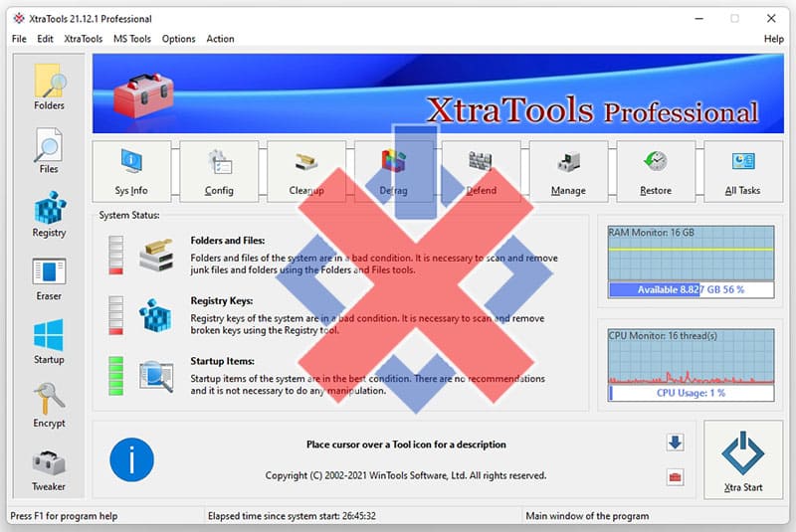This screenshot has height=532, width=796.
Task: Click the Folders and Files status icon
Action: (x=156, y=256)
